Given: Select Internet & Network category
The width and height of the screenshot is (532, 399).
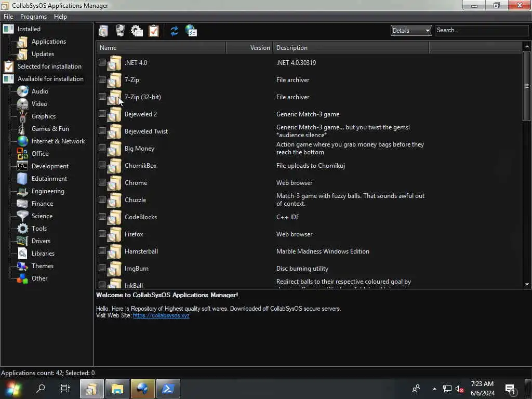Looking at the screenshot, I should coord(58,141).
